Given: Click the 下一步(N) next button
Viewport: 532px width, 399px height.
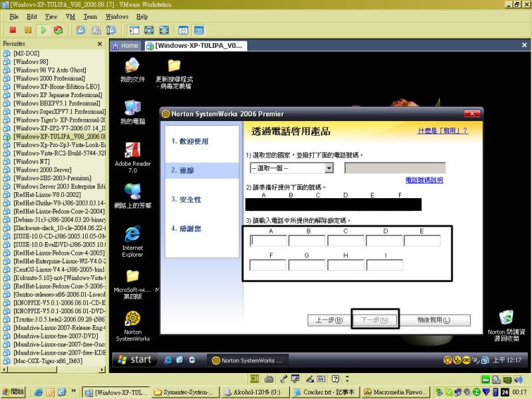Looking at the screenshot, I should tap(374, 320).
